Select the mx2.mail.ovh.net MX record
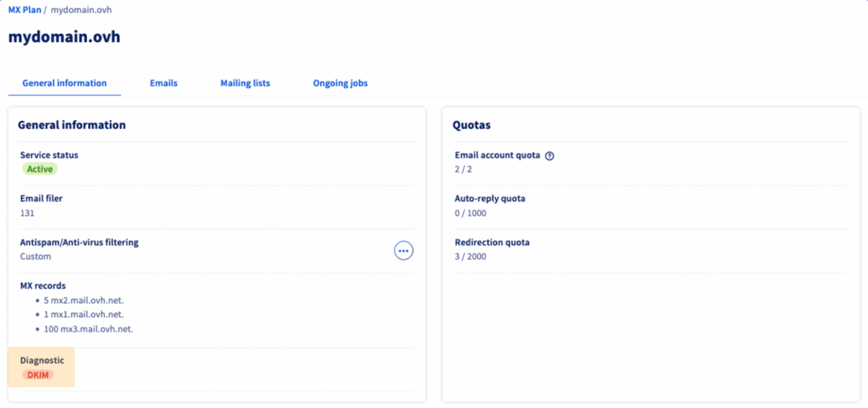The image size is (868, 408). (83, 300)
